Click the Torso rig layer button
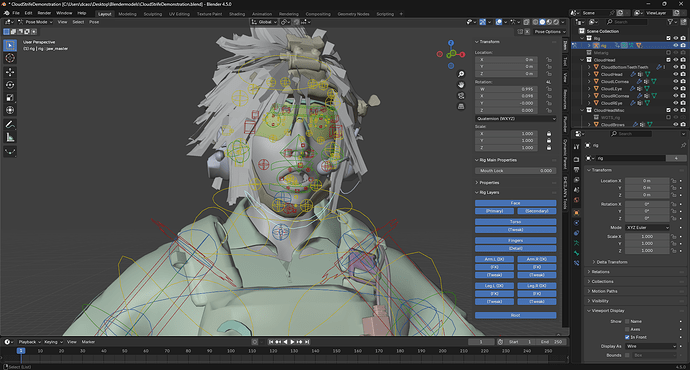This screenshot has width=690, height=370. point(515,222)
